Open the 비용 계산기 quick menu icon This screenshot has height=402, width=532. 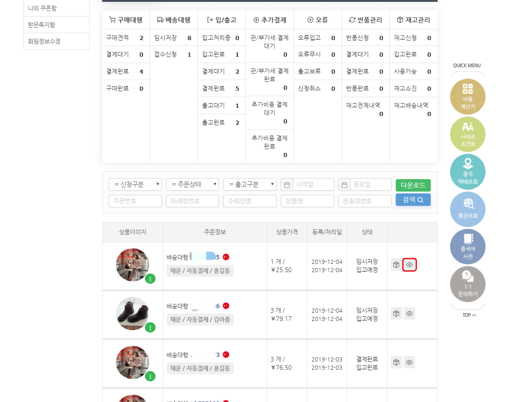coord(468,96)
